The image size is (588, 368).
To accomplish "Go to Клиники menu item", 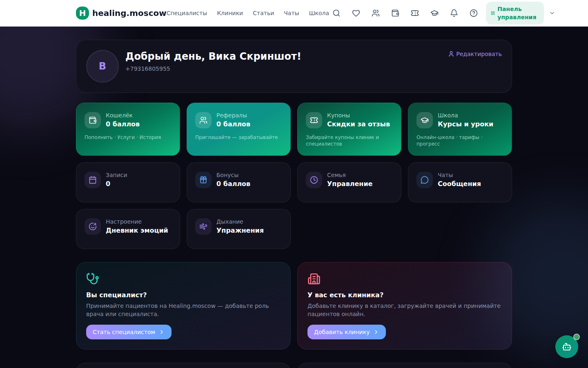I will pyautogui.click(x=230, y=13).
